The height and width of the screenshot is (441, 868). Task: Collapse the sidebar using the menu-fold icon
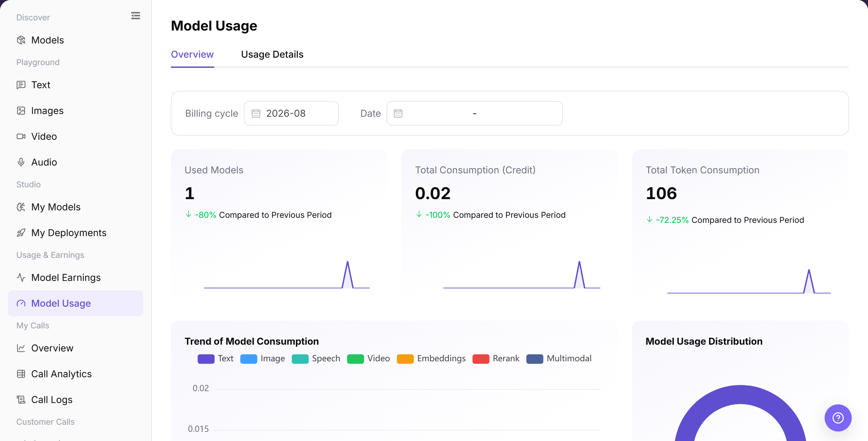tap(136, 16)
